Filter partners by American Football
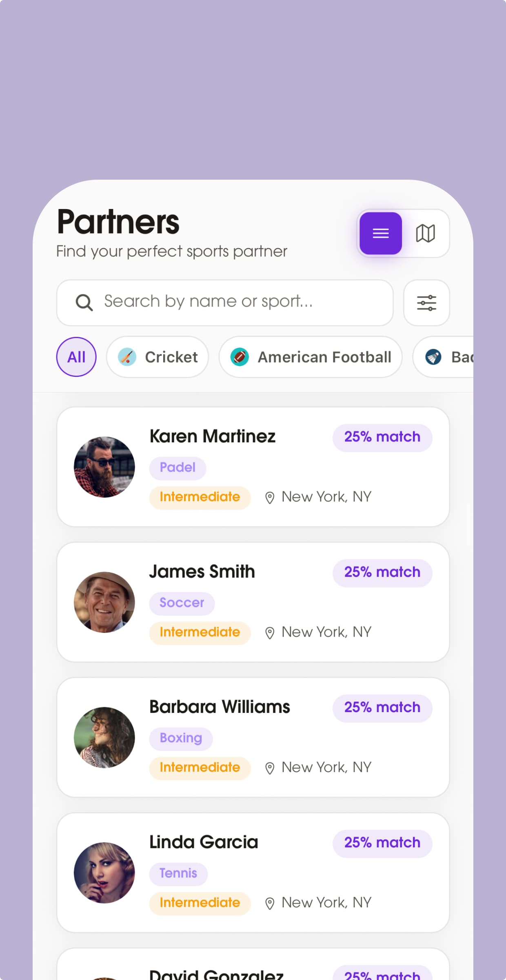Image resolution: width=506 pixels, height=980 pixels. pyautogui.click(x=311, y=357)
